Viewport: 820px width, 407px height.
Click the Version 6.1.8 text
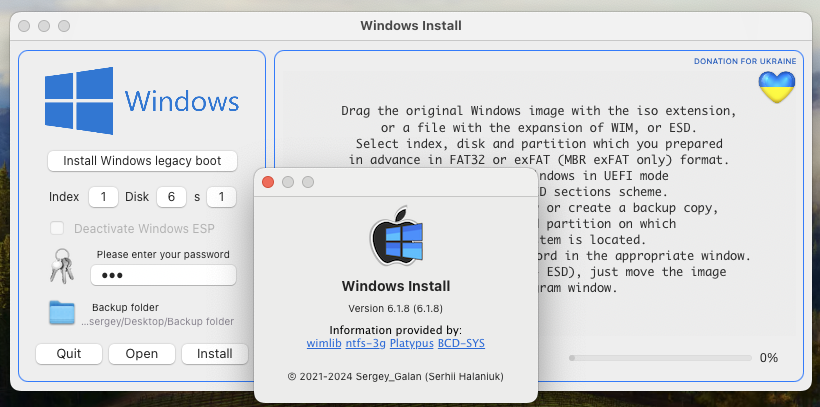(x=395, y=309)
